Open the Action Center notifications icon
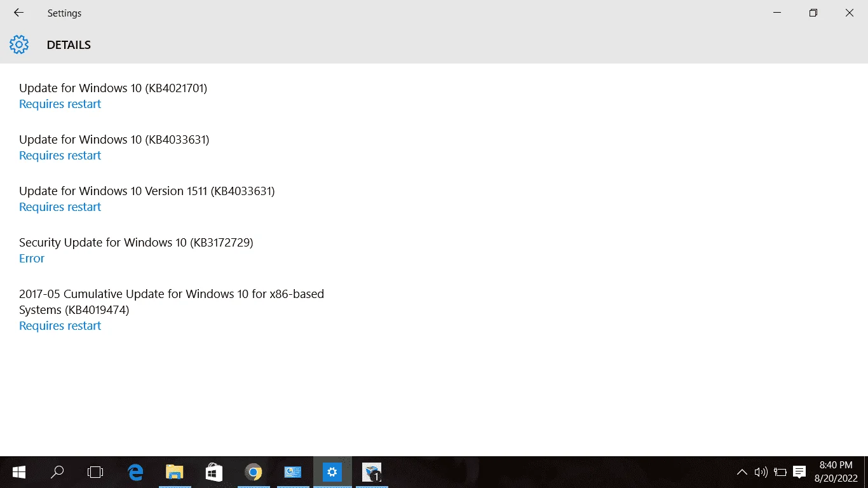 point(799,472)
